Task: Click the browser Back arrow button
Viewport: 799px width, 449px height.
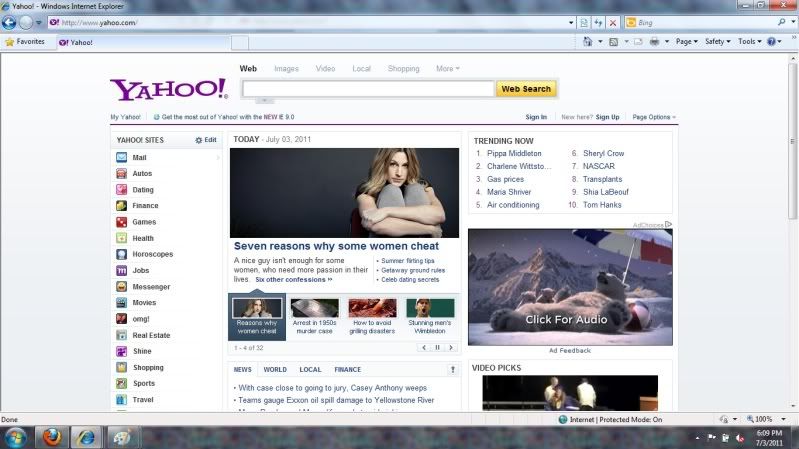Action: click(9, 22)
